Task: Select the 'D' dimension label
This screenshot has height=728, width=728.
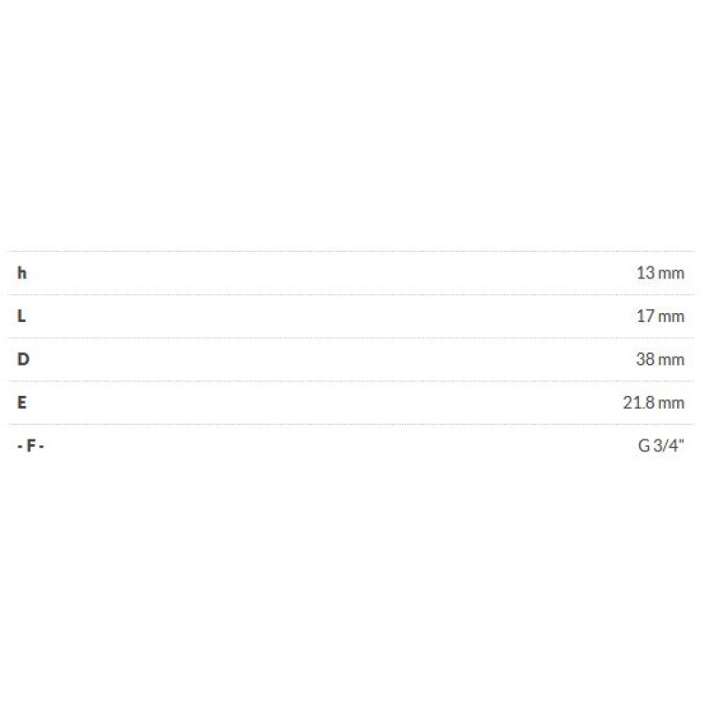Action: pyautogui.click(x=23, y=359)
